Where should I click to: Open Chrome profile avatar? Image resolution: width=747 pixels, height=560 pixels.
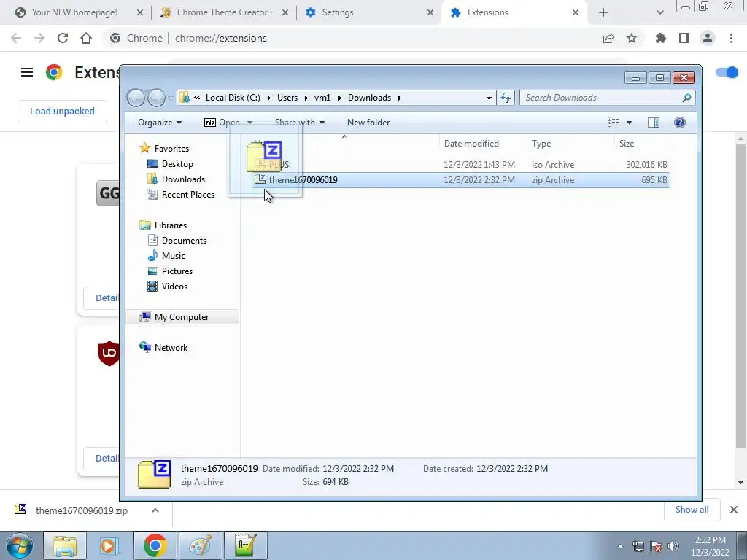click(708, 38)
